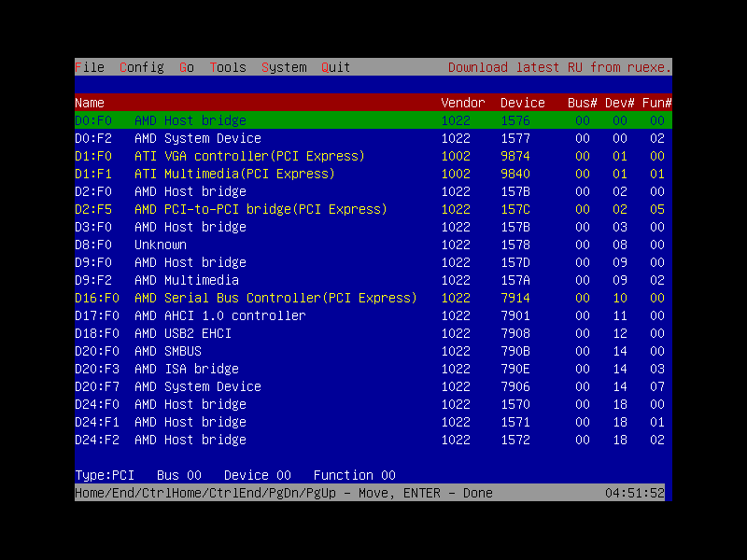Open the Config menu
Screen dimensions: 747x560
pyautogui.click(x=142, y=67)
